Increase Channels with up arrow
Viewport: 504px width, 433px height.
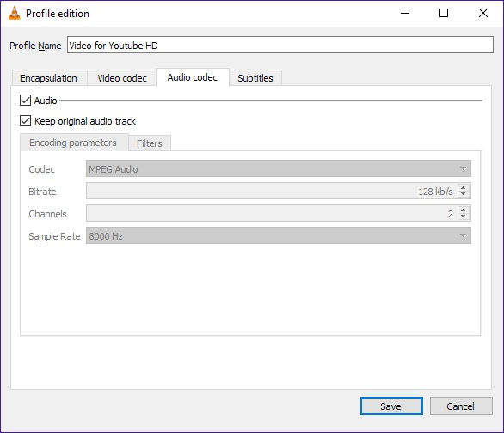463,210
